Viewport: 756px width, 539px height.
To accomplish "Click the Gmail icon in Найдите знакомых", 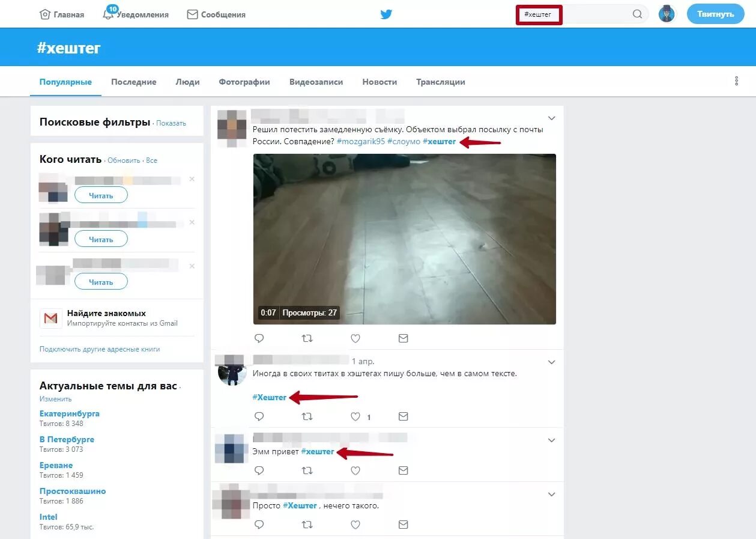I will (51, 318).
